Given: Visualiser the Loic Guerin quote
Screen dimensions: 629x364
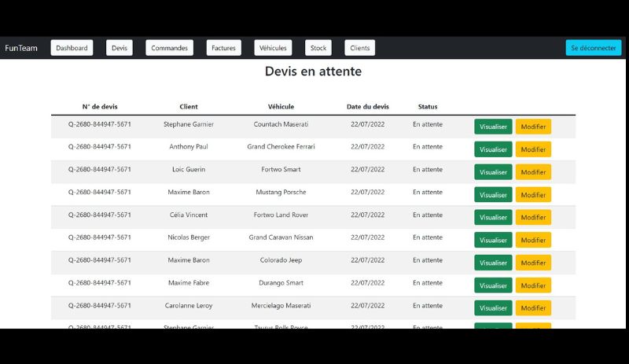Looking at the screenshot, I should (x=493, y=171).
